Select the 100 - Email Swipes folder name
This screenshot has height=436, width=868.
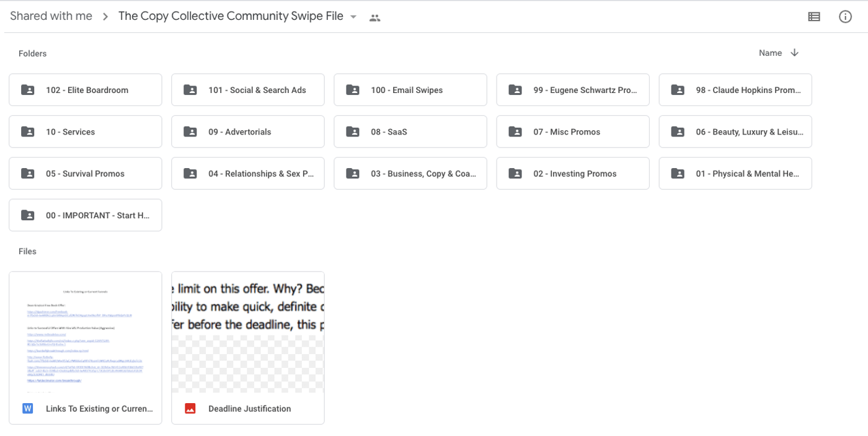pyautogui.click(x=407, y=90)
